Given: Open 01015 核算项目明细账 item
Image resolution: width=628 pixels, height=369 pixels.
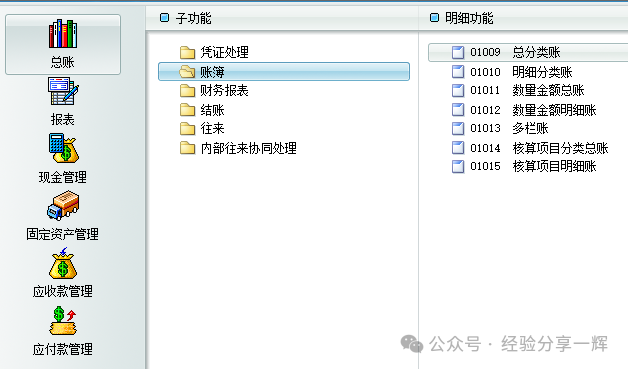Looking at the screenshot, I should click(524, 166).
